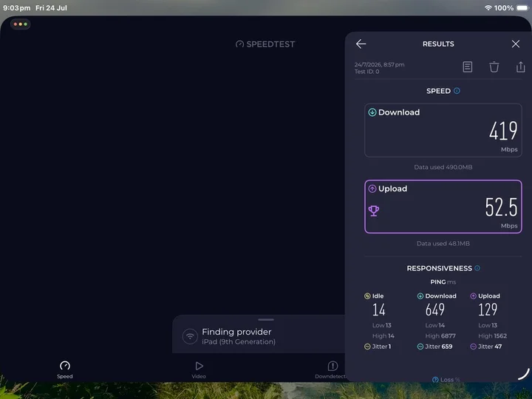
Task: Switch to the Speed tab
Action: click(65, 369)
